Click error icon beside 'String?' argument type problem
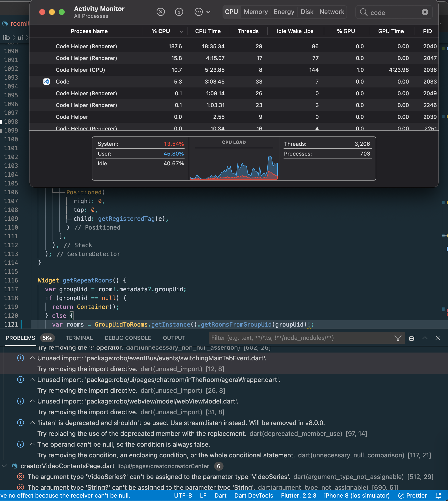This screenshot has width=448, height=501. click(20, 488)
